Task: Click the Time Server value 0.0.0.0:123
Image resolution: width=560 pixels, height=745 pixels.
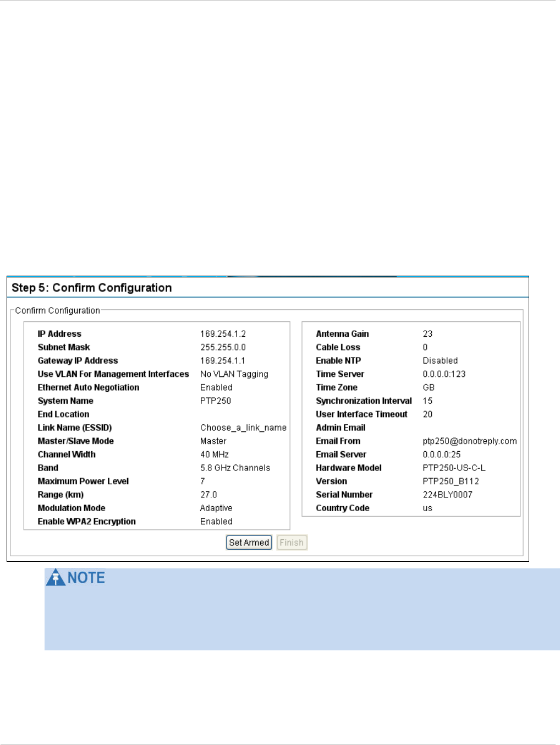Action: point(444,374)
